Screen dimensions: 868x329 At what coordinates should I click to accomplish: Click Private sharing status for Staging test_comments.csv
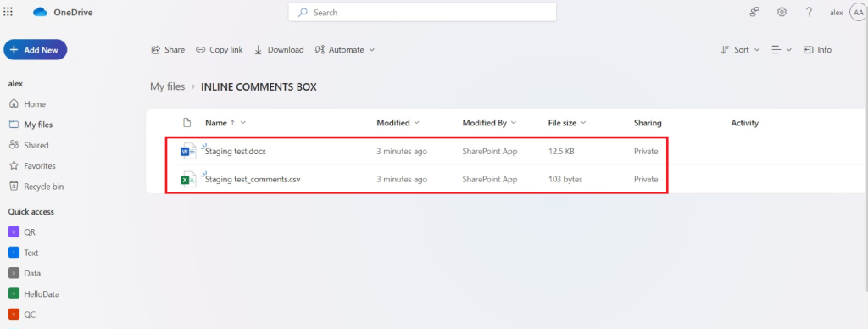point(646,180)
